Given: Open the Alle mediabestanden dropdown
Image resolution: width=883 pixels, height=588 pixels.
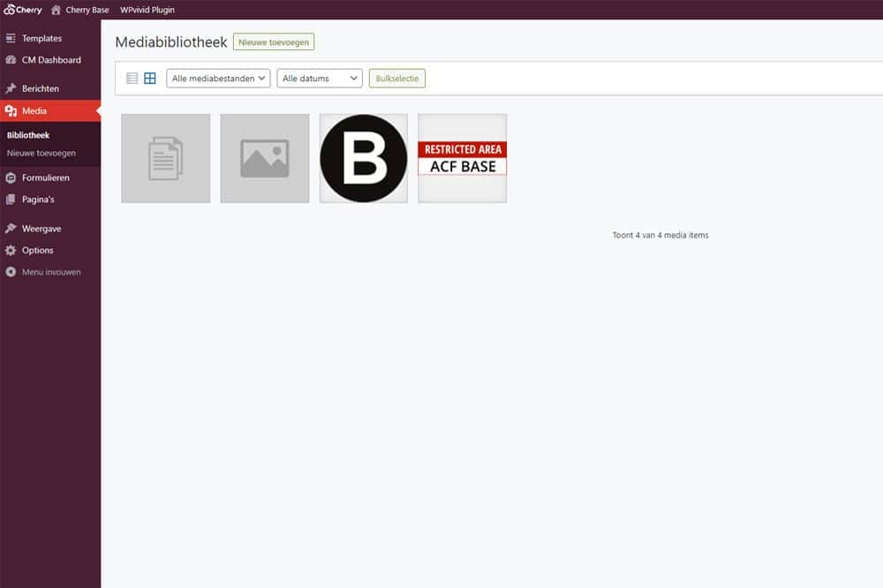Looking at the screenshot, I should 218,79.
